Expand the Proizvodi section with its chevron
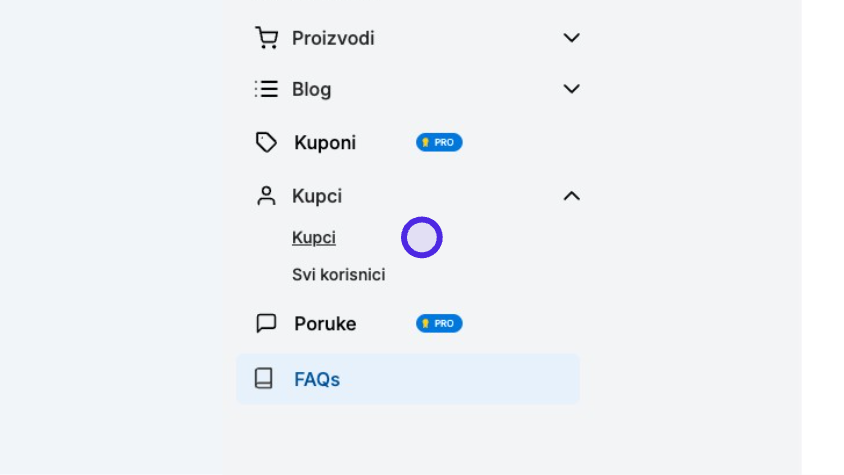 point(572,38)
